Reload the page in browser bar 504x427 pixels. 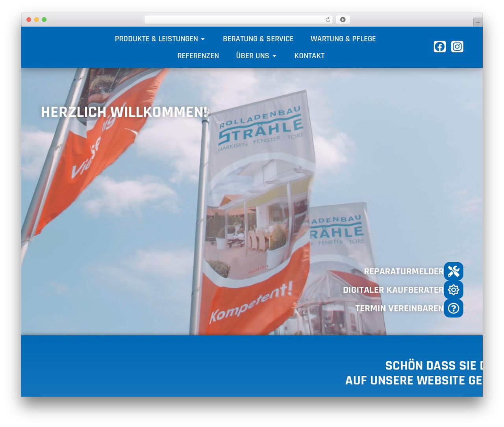[x=328, y=20]
